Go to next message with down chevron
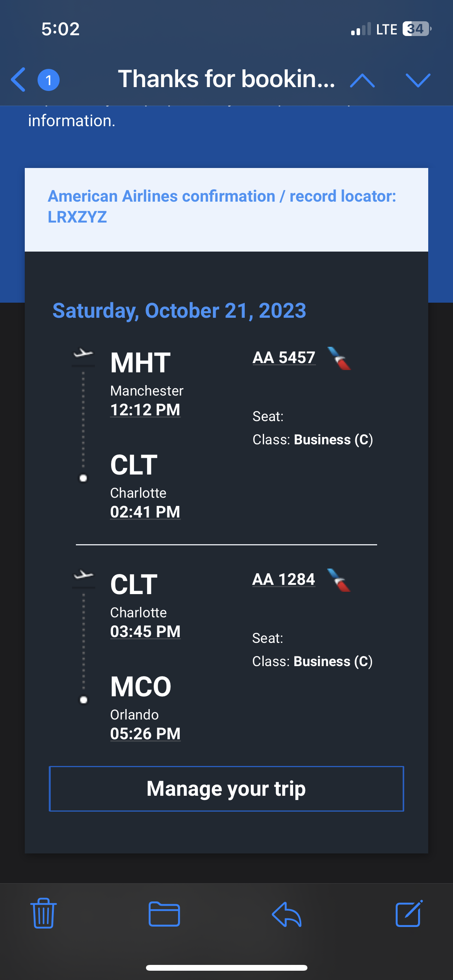 click(x=418, y=81)
